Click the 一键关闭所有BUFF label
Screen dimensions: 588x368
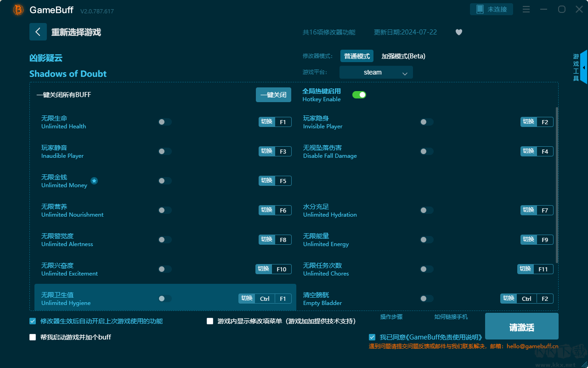(x=64, y=95)
